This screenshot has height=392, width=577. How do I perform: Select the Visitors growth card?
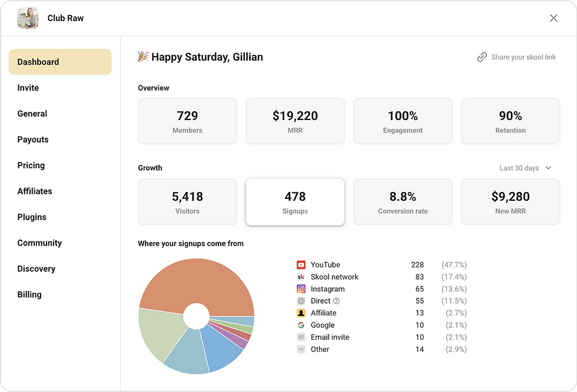[187, 202]
